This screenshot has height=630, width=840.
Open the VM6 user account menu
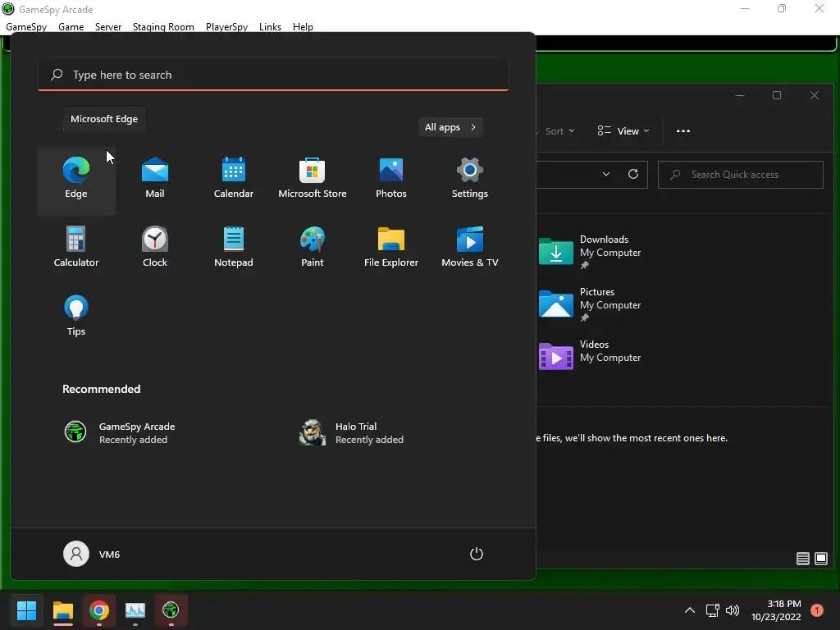tap(92, 554)
